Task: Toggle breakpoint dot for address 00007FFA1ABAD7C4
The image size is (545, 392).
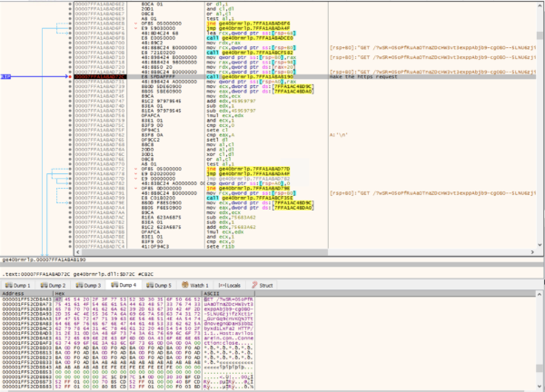Action: [x=70, y=247]
